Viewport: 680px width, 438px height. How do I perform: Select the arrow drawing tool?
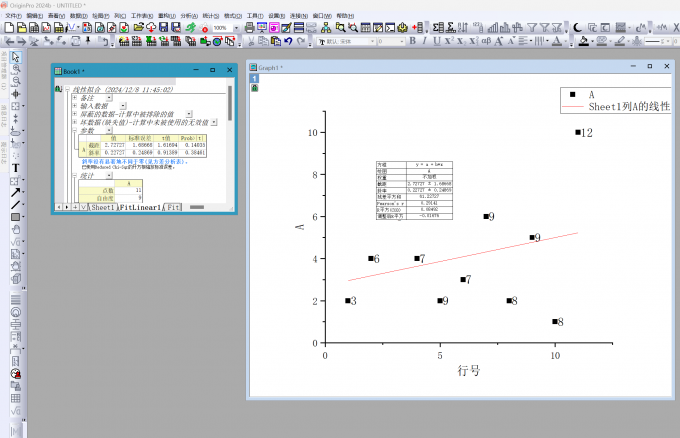16,193
